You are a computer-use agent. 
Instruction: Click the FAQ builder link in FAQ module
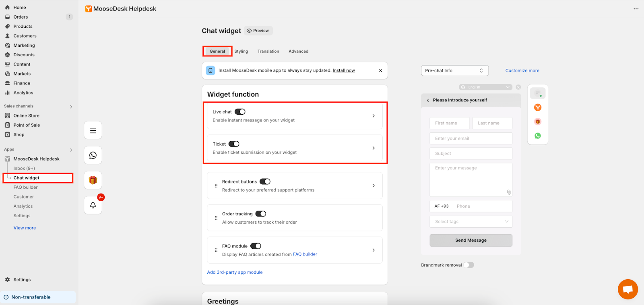305,254
